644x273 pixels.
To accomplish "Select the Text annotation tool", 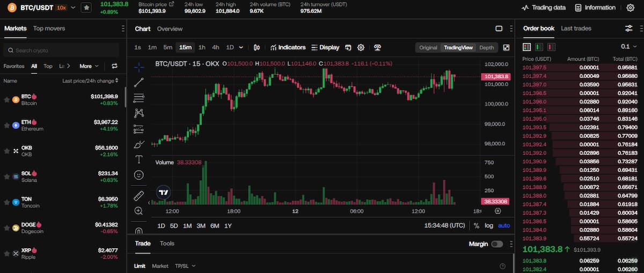I will [139, 160].
